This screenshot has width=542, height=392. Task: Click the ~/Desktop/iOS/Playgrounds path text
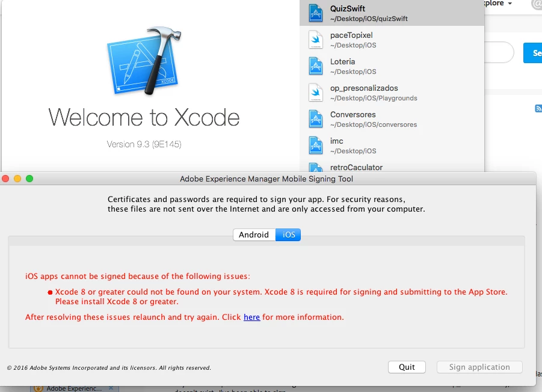(x=374, y=98)
